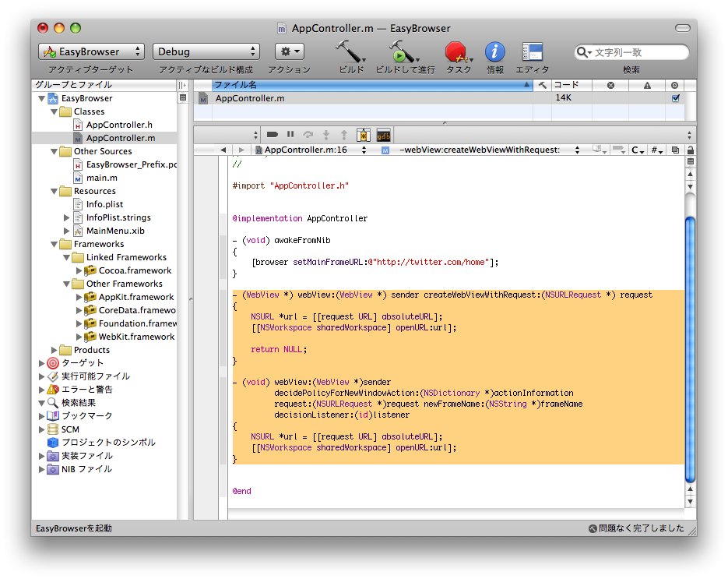Open the breakpoints popup in navigation bar

pos(618,150)
